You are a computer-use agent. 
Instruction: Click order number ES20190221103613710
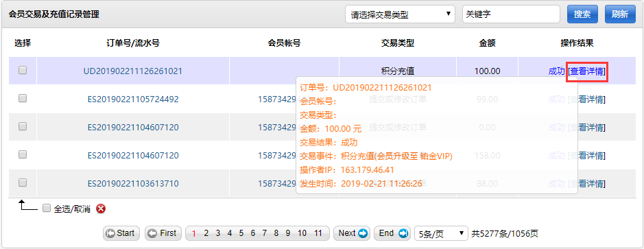[133, 183]
